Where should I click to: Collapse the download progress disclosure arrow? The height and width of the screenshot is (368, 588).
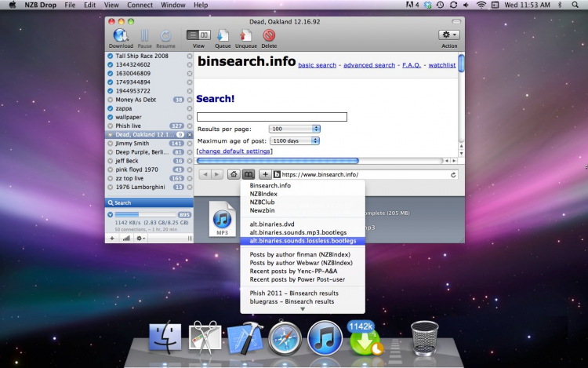click(x=111, y=214)
